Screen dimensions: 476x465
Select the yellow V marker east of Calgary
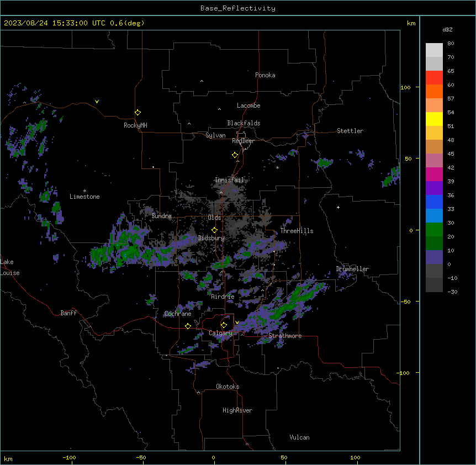click(x=237, y=323)
